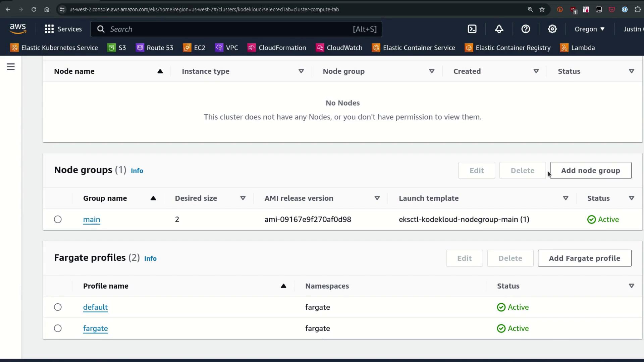Open Instance type column filter arrow

[x=301, y=71]
